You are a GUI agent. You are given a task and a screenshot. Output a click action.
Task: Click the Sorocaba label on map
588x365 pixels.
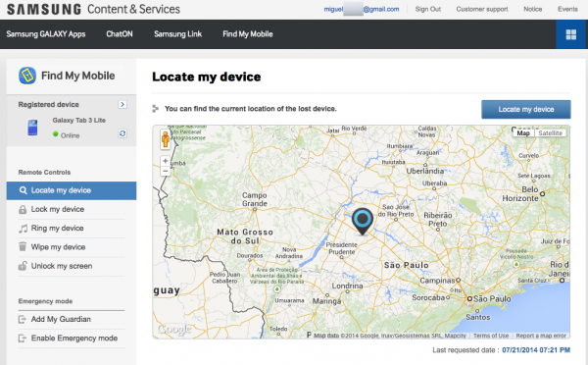coord(428,297)
